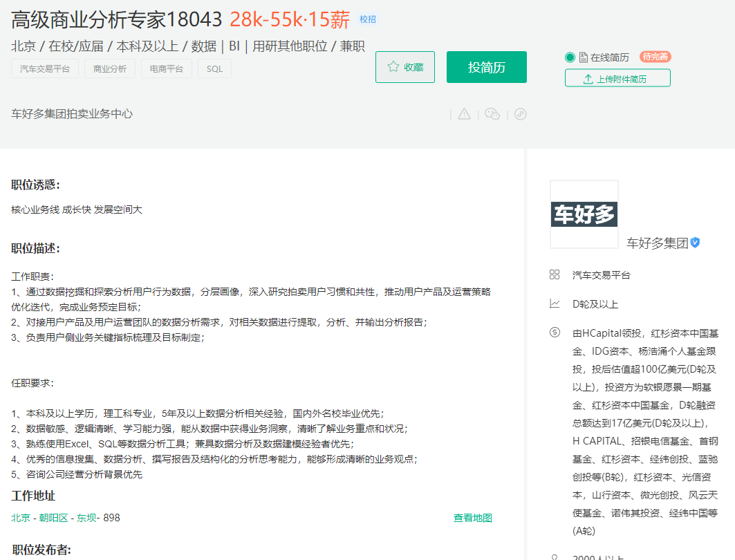Screen dimensions: 735x560
Task: Click the D轮及以上 funding stage text
Action: point(595,304)
